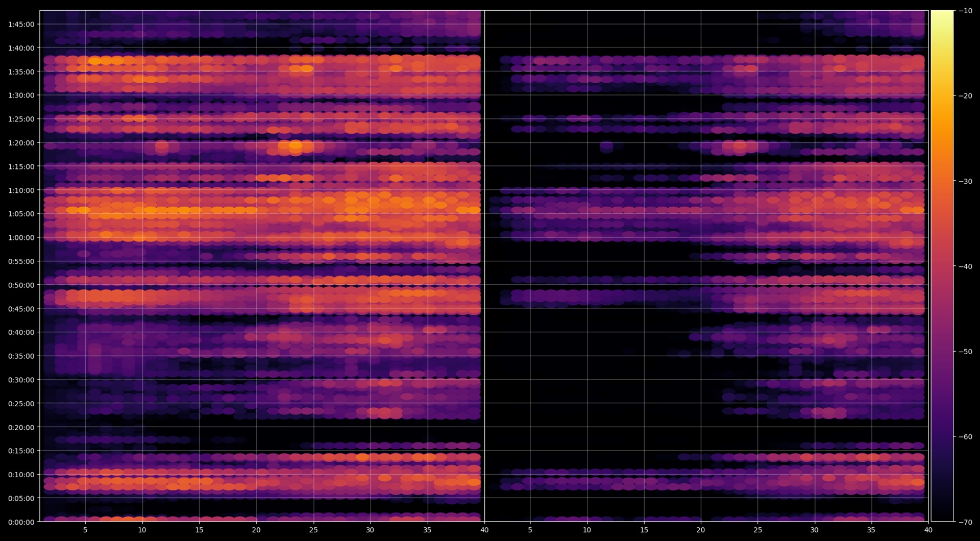Click the 0:35:00 y-axis tick label
Image resolution: width=980 pixels, height=541 pixels.
coord(21,356)
